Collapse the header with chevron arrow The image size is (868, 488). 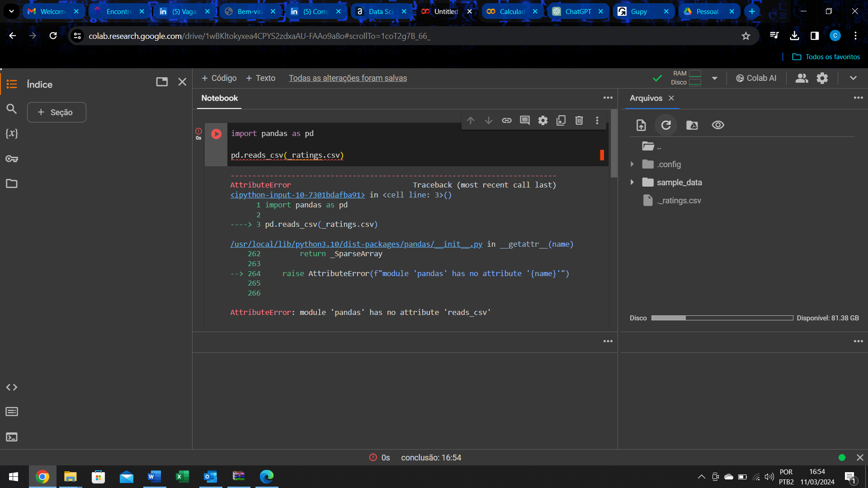(x=853, y=78)
